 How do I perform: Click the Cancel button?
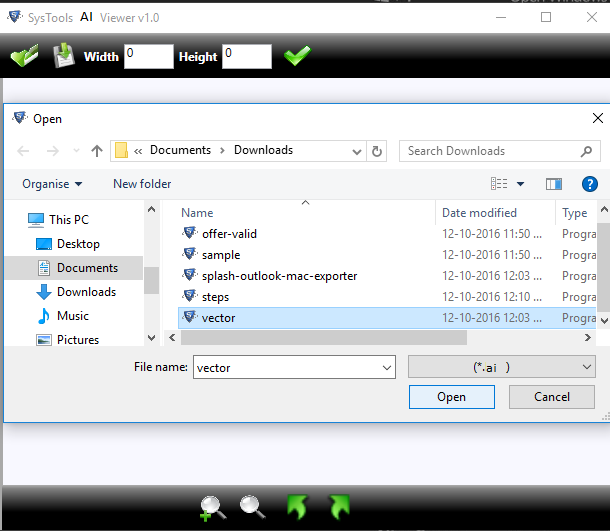552,397
